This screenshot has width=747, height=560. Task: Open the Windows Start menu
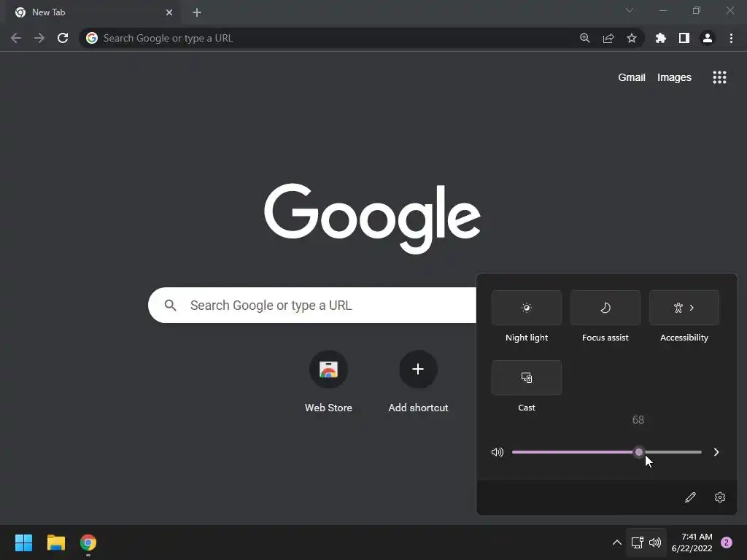23,542
